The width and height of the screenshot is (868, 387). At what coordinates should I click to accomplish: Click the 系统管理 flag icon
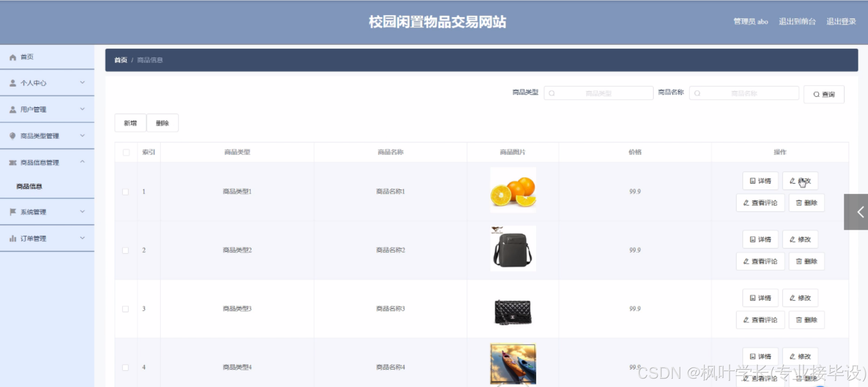tap(13, 212)
